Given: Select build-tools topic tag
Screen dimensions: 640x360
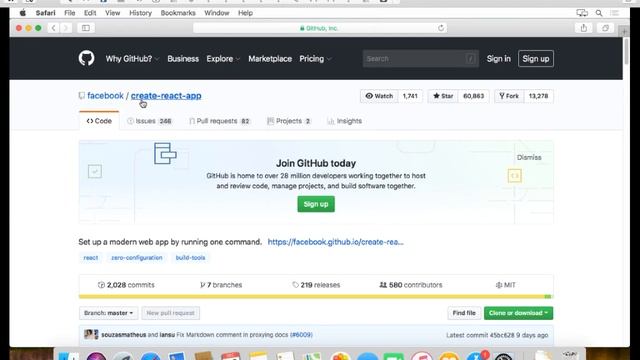Looking at the screenshot, I should [190, 258].
